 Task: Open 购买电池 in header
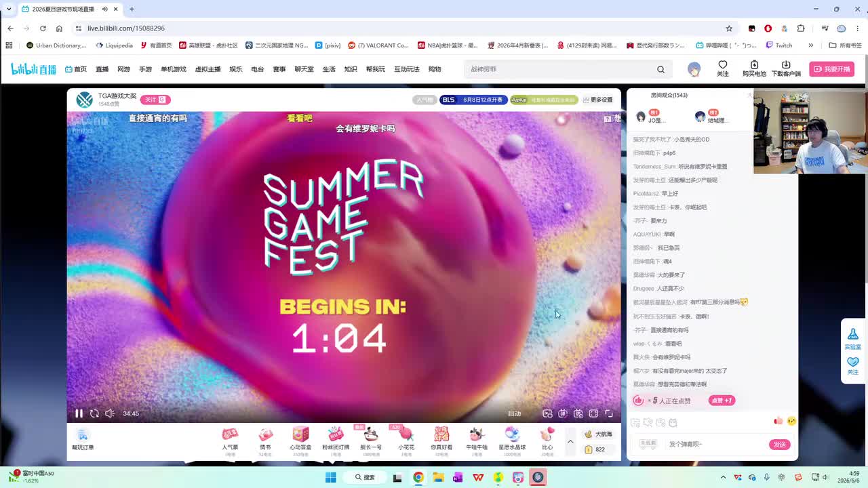(754, 68)
